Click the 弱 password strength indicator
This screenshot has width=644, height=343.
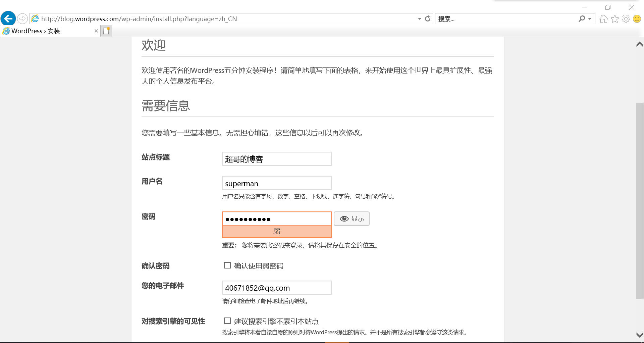pyautogui.click(x=277, y=232)
